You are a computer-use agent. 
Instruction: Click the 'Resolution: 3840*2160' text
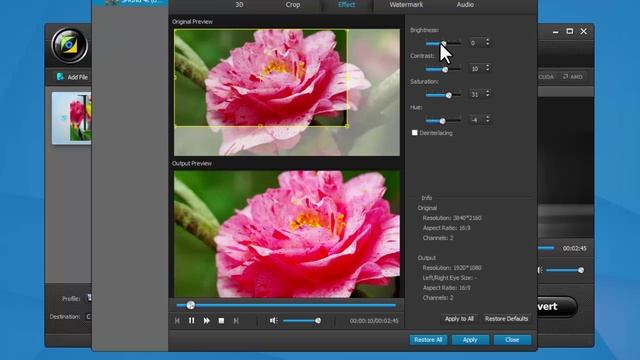pos(452,218)
